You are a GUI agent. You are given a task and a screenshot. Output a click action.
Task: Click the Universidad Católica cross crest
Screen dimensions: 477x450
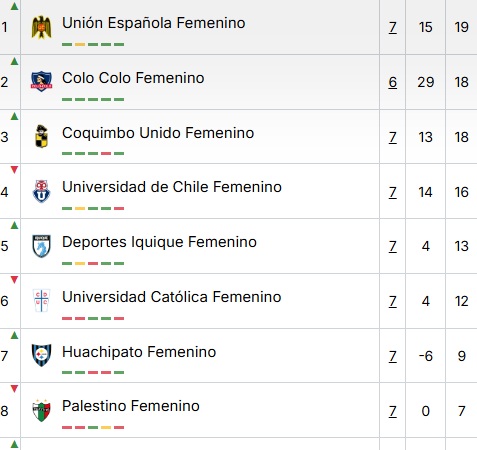tap(42, 301)
